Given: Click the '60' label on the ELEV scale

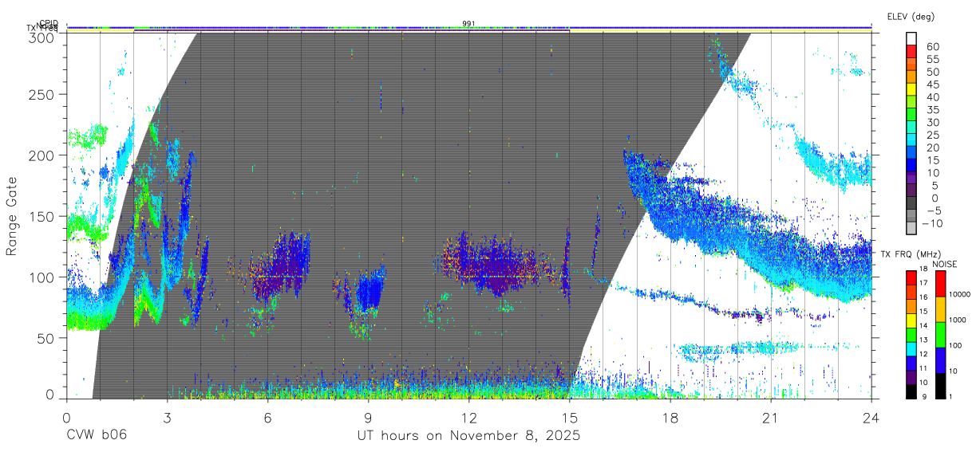Looking at the screenshot, I should 931,46.
